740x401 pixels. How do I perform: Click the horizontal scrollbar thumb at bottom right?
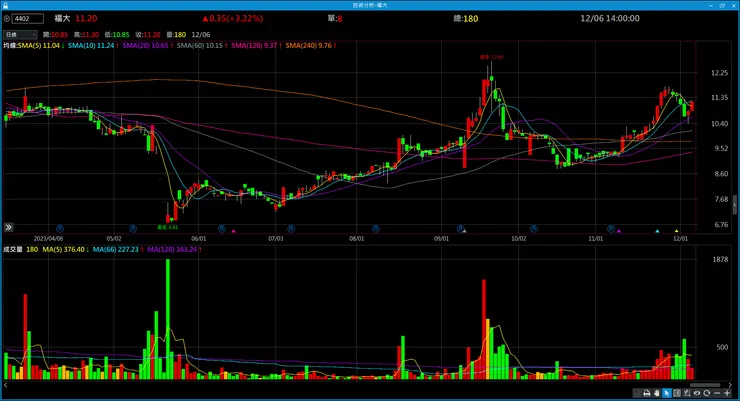705,385
